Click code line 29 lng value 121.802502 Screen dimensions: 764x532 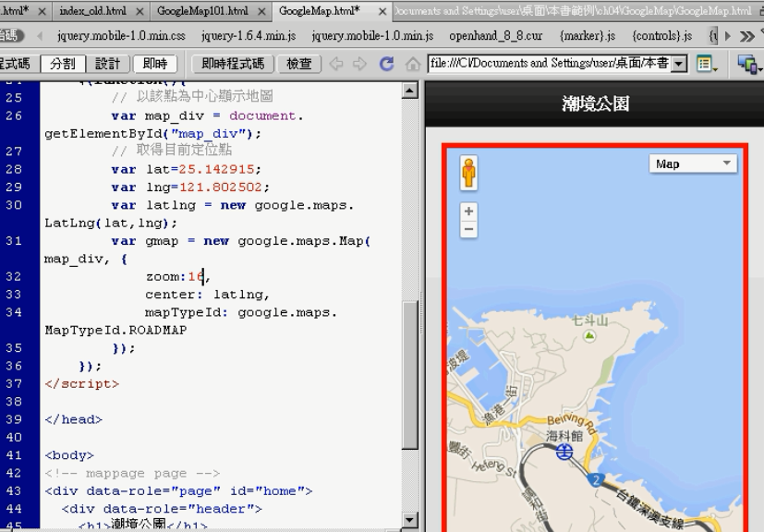(x=221, y=187)
